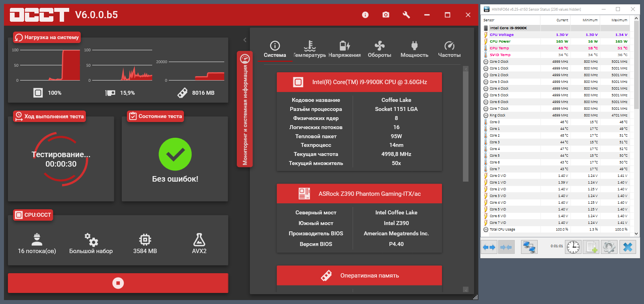Go to the Частоты tab
644x304 pixels.
click(449, 49)
